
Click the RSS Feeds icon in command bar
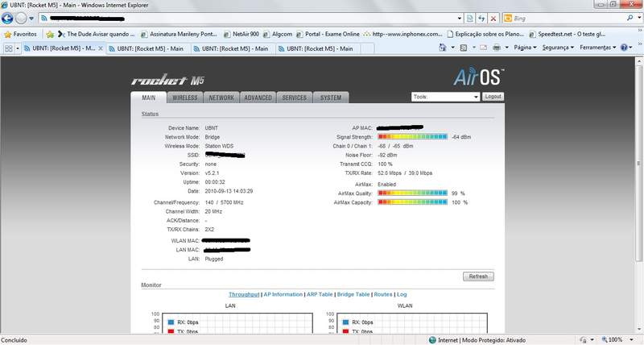[464, 48]
